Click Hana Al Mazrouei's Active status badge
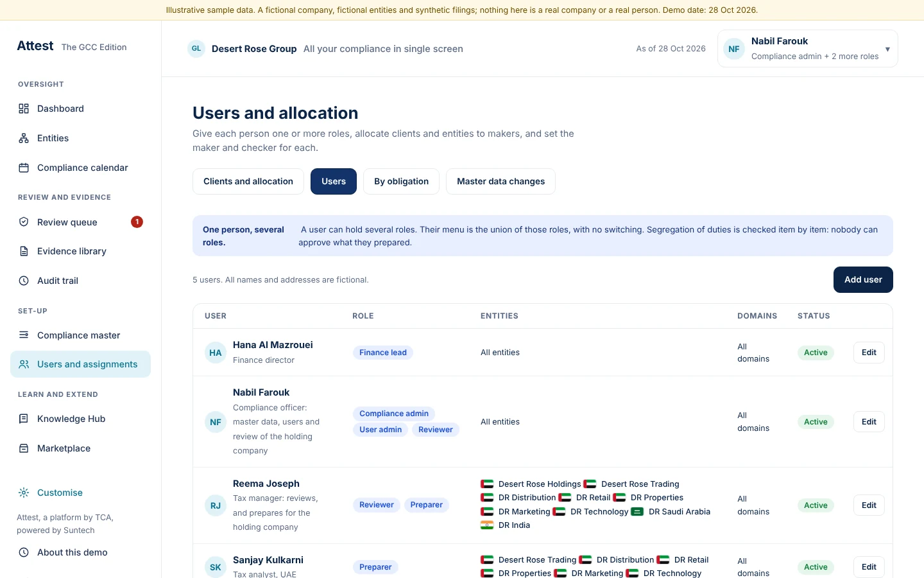The height and width of the screenshot is (578, 924). pyautogui.click(x=816, y=353)
